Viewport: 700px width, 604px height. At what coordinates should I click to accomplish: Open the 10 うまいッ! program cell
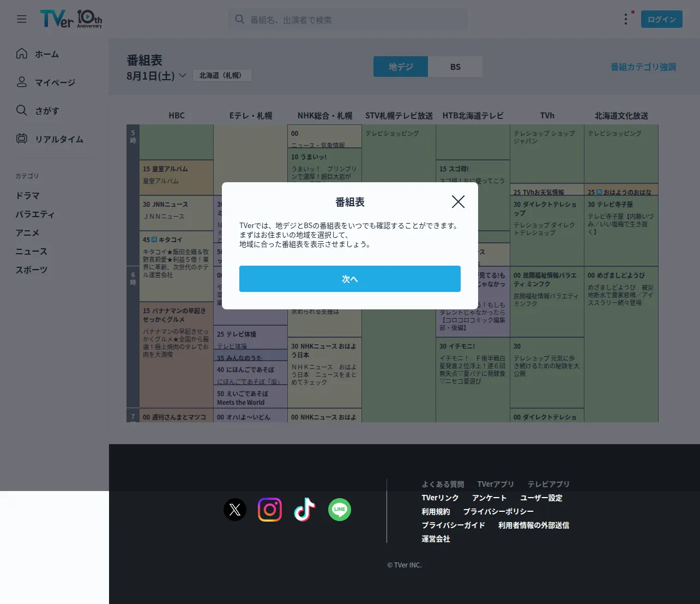click(325, 166)
